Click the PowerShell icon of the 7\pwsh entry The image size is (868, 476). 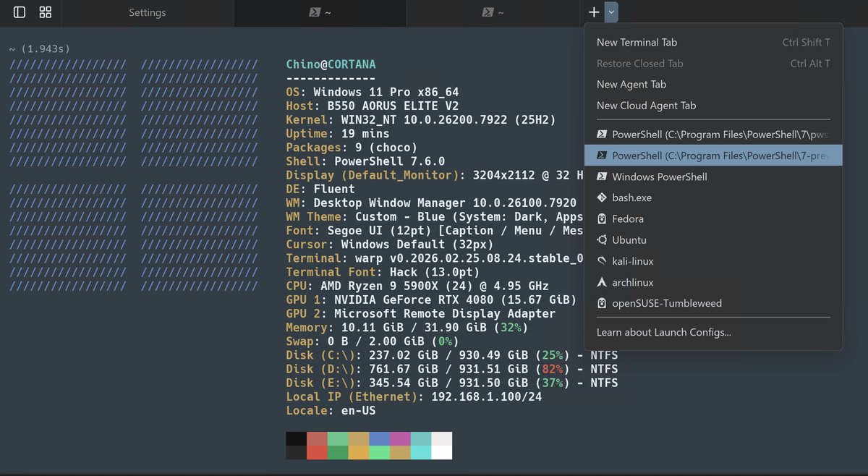pyautogui.click(x=602, y=135)
